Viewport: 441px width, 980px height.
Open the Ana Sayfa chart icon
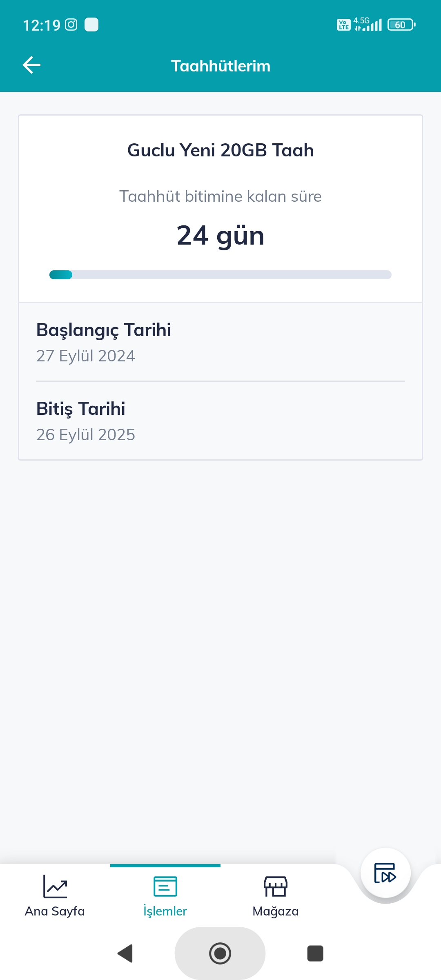pos(55,886)
